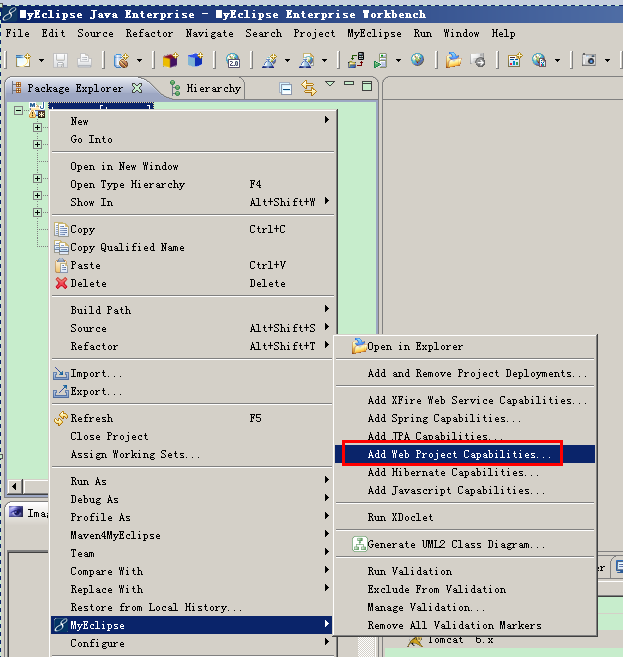Image resolution: width=623 pixels, height=657 pixels.
Task: Switch to the Hierarchy tab
Action: click(205, 88)
